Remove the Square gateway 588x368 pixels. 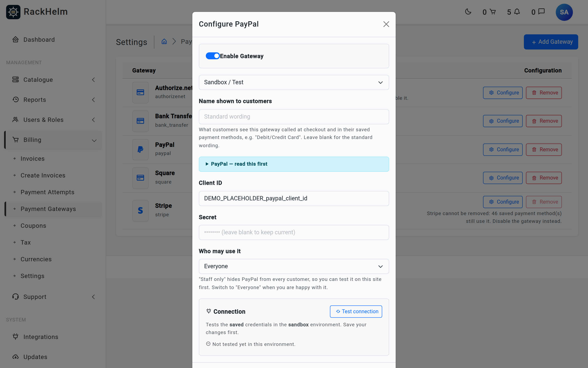[544, 178]
